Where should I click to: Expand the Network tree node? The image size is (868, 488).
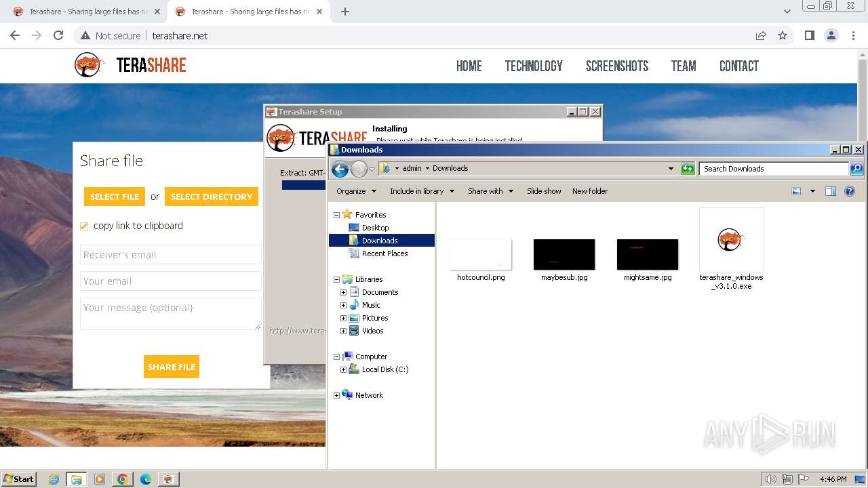click(x=336, y=395)
